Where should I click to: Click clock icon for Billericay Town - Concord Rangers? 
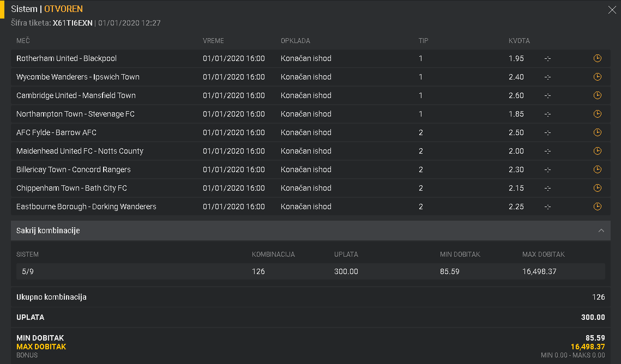click(597, 169)
